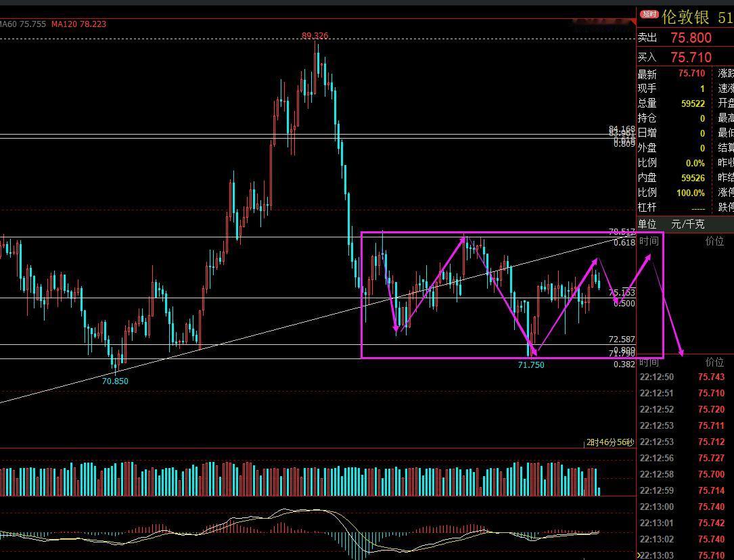Click the 内盘 row label

pyautogui.click(x=647, y=178)
